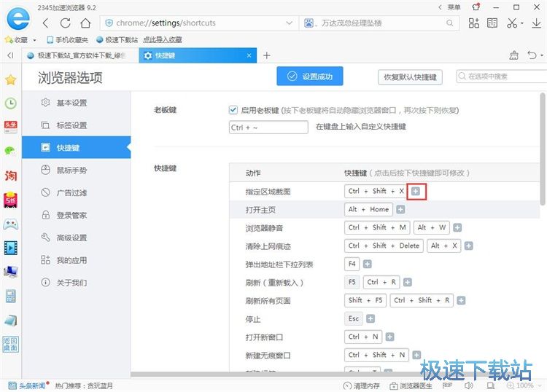Viewport: 547px width, 392px height.
Task: Add shortcut for 浏览器静音 with plus icon
Action: pos(457,227)
